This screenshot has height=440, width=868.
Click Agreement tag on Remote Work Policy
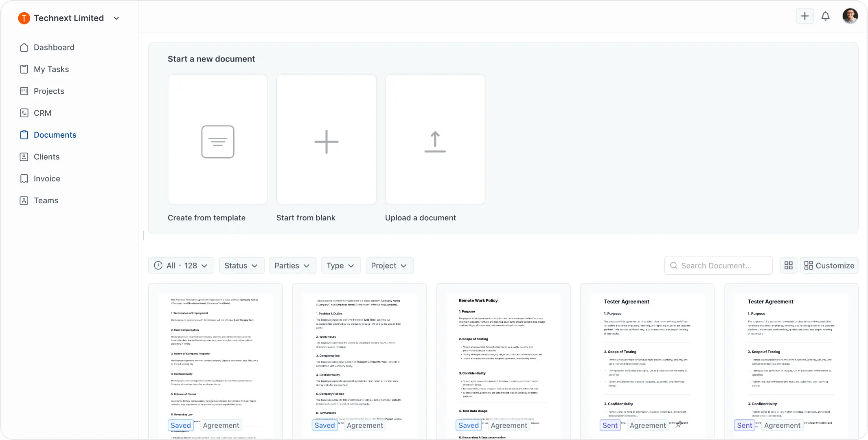point(509,425)
